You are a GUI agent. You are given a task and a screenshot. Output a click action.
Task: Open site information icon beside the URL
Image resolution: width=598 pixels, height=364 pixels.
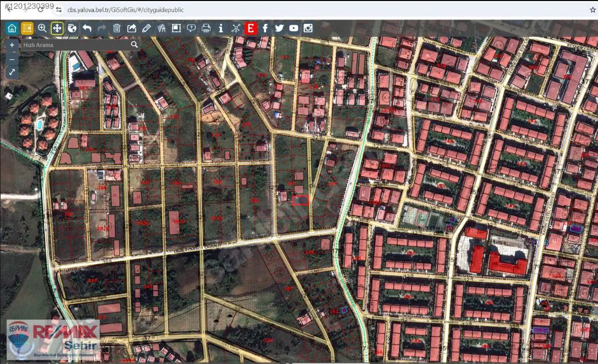pyautogui.click(x=59, y=10)
